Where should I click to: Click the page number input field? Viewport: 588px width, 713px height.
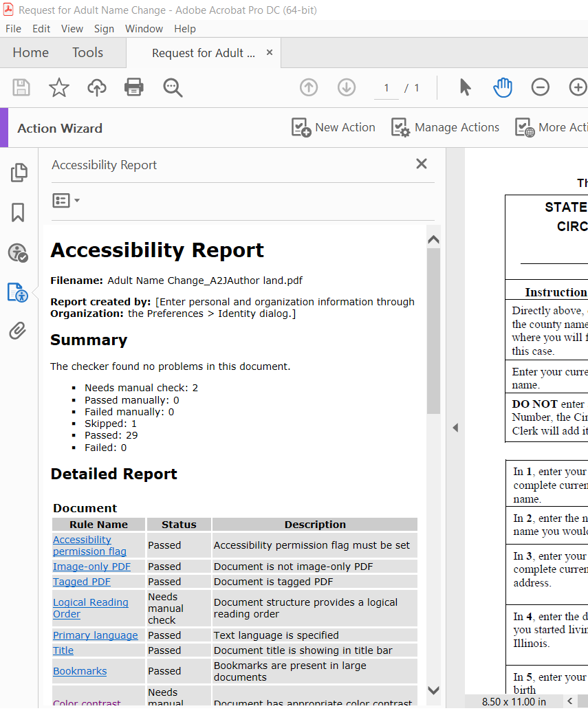coord(386,88)
